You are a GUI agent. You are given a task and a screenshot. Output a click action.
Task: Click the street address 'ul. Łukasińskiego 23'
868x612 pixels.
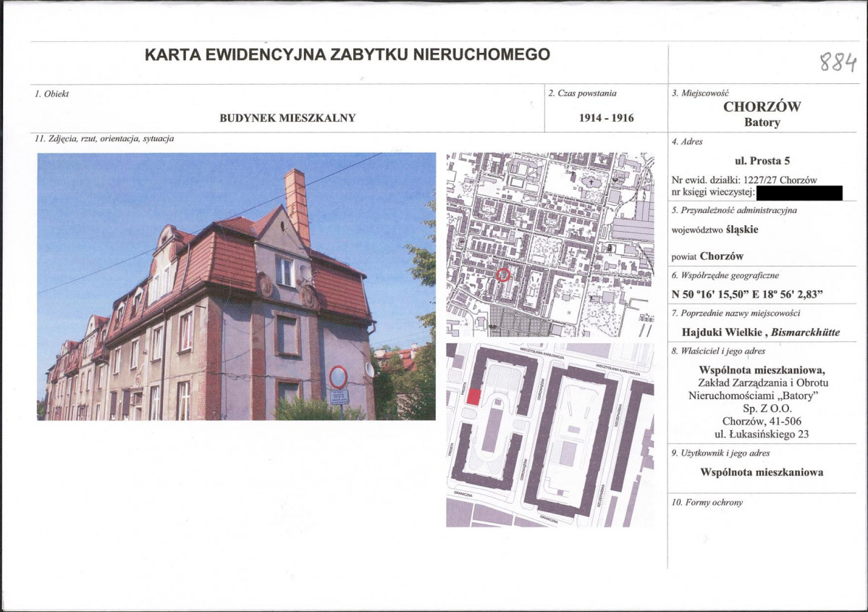click(x=762, y=435)
